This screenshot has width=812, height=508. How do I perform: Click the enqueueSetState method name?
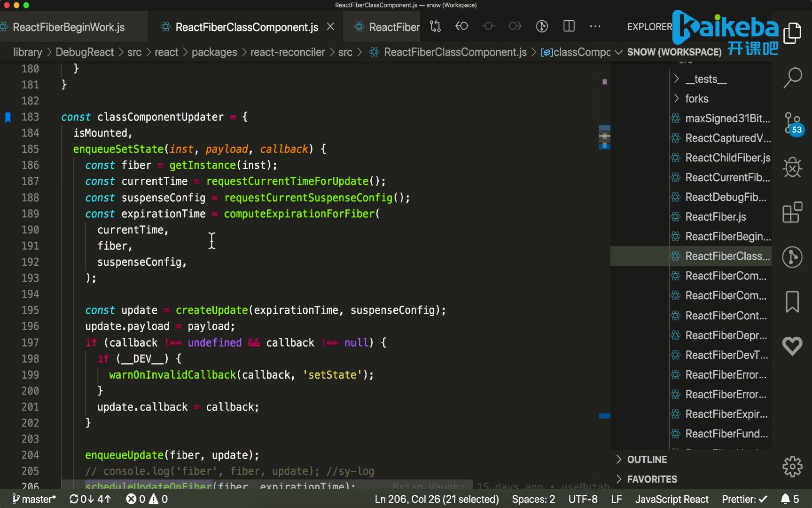(x=118, y=149)
